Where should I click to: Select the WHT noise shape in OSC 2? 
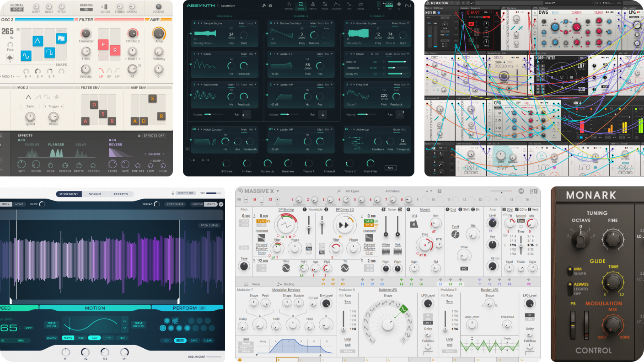coord(61,38)
